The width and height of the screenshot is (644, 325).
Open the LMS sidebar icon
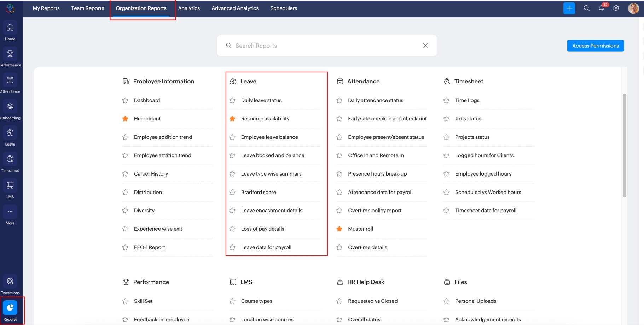click(10, 189)
